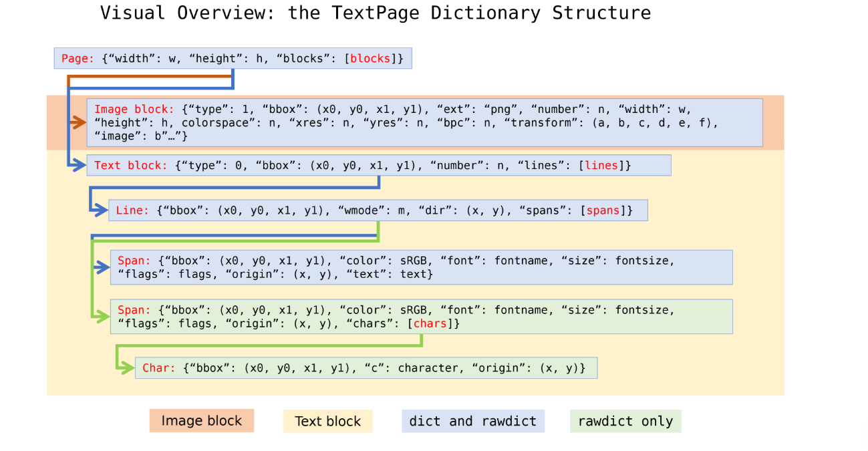Image resolution: width=868 pixels, height=451 pixels.
Task: Click the 'Span:' label in the blue box
Action: tap(134, 261)
